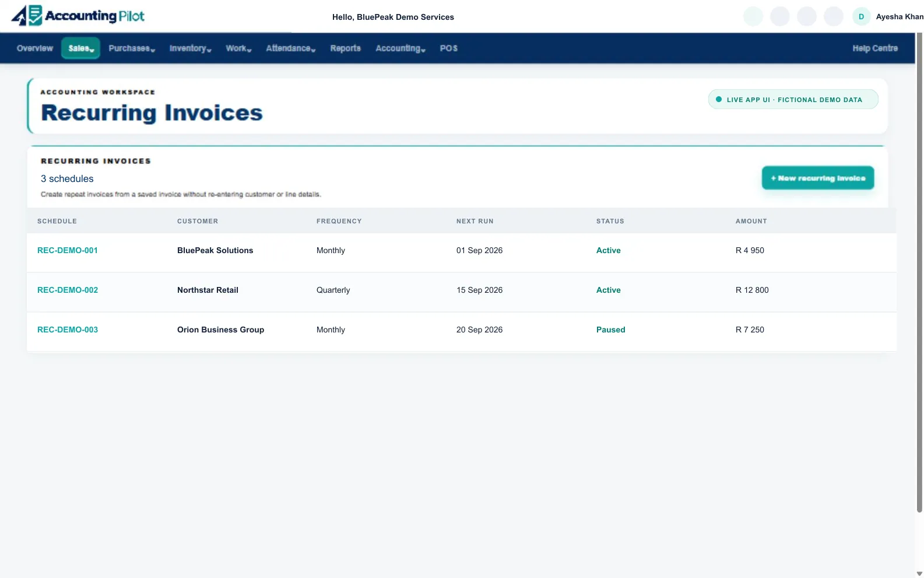Click the Status column header
Viewport: 924px width, 578px height.
(x=610, y=221)
